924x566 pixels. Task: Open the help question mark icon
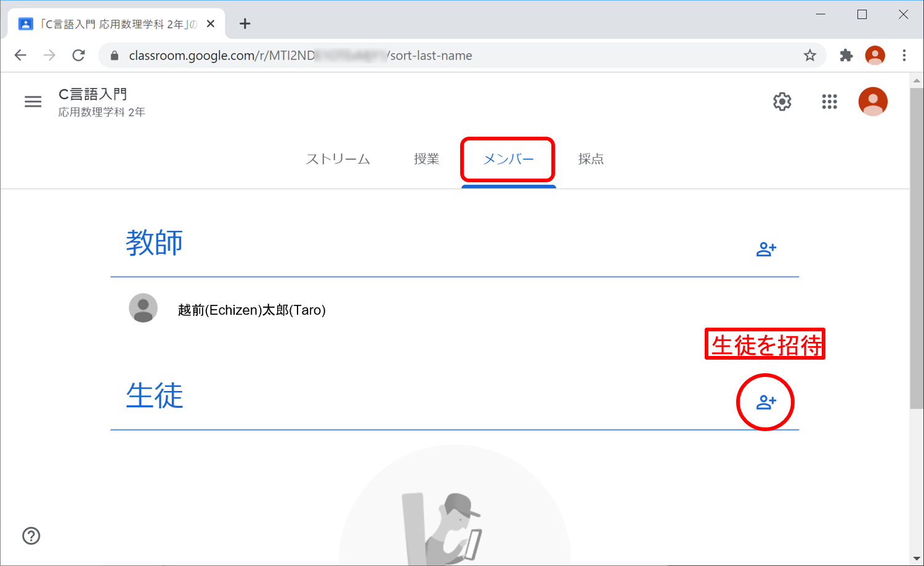tap(31, 536)
